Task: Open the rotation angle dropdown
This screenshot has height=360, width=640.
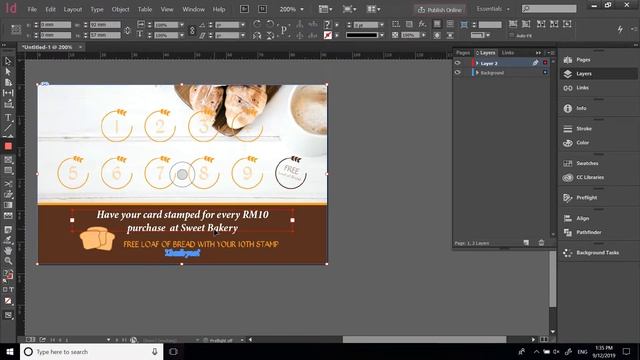Action: coord(243,25)
